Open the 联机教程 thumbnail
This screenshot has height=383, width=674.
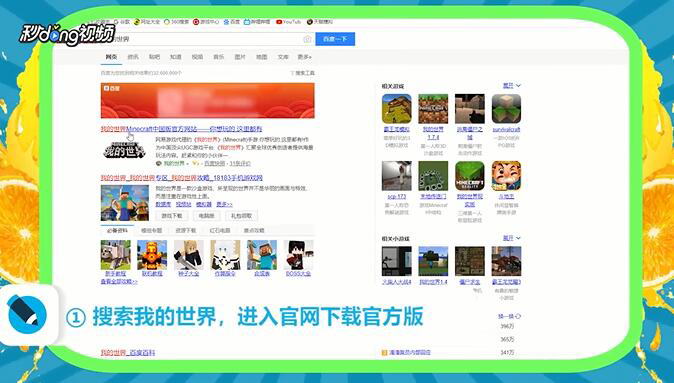point(152,255)
